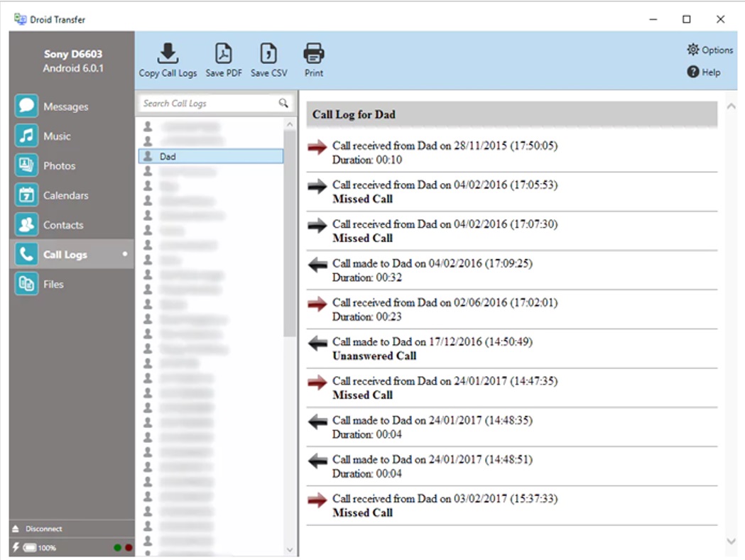Click contact list scroll down arrow
The image size is (745, 560).
tap(290, 549)
